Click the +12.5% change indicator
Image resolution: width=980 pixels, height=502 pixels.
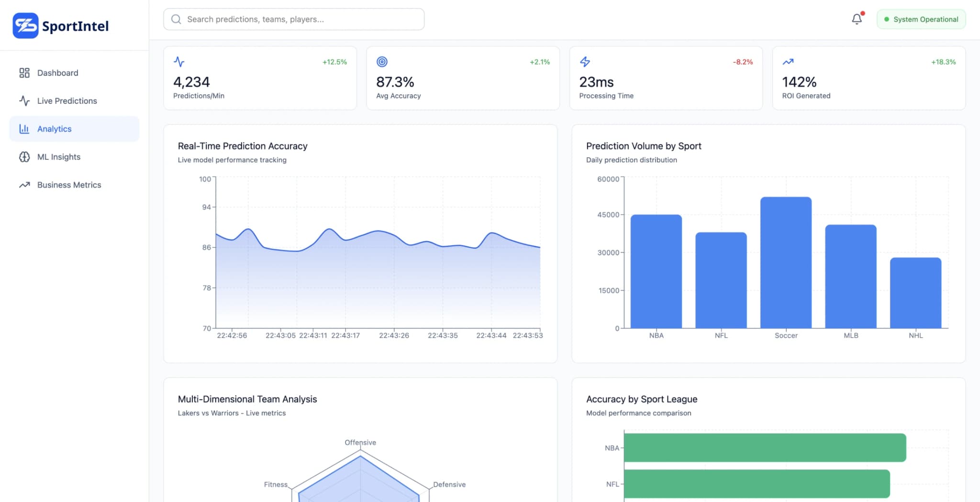point(334,62)
